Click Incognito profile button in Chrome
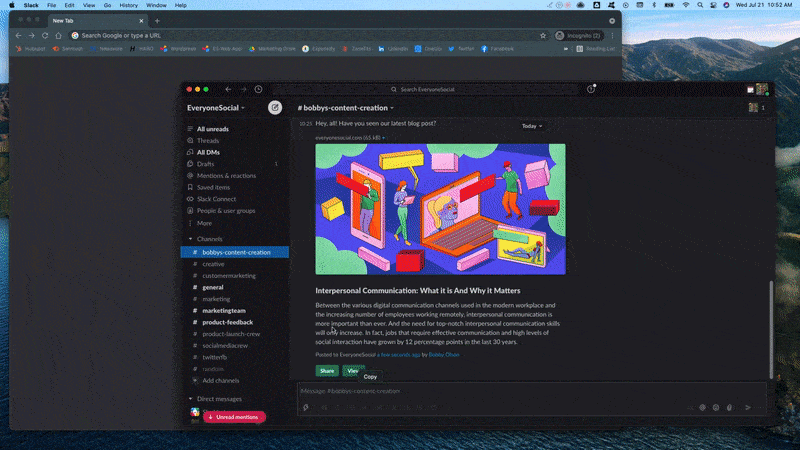Screen dimensions: 800x450 point(579,36)
